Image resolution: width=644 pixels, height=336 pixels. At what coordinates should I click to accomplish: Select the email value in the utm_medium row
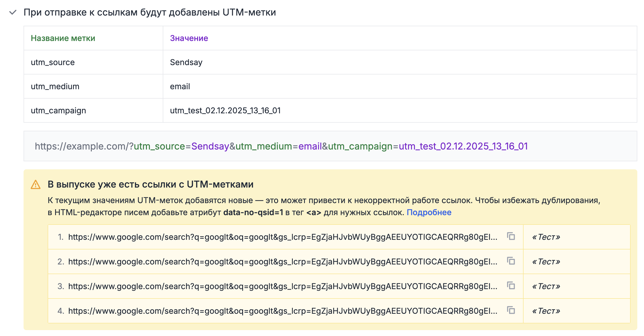(x=180, y=86)
